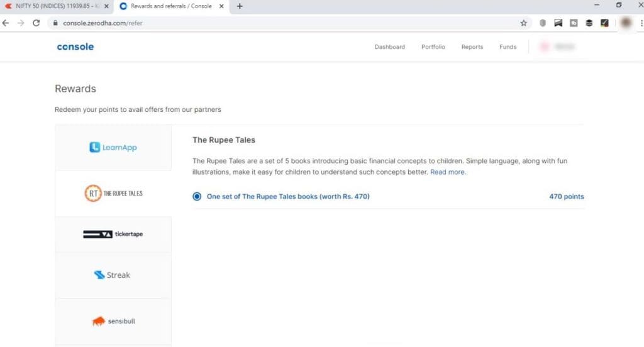Select the Rewards and referrals / Console tab
644x347 pixels.
172,6
